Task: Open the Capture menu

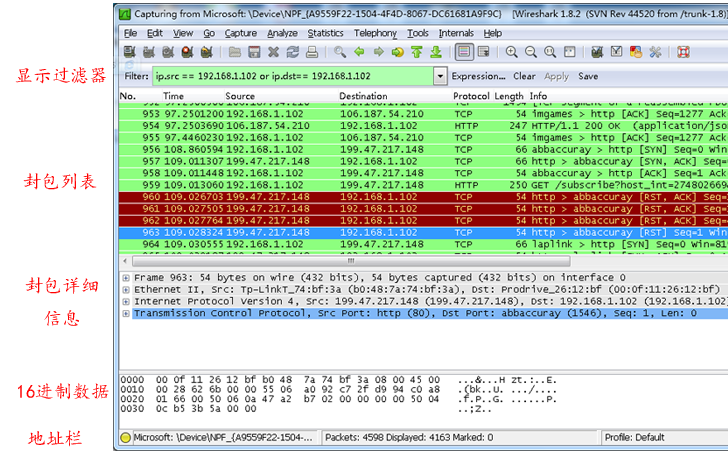Action: 240,33
